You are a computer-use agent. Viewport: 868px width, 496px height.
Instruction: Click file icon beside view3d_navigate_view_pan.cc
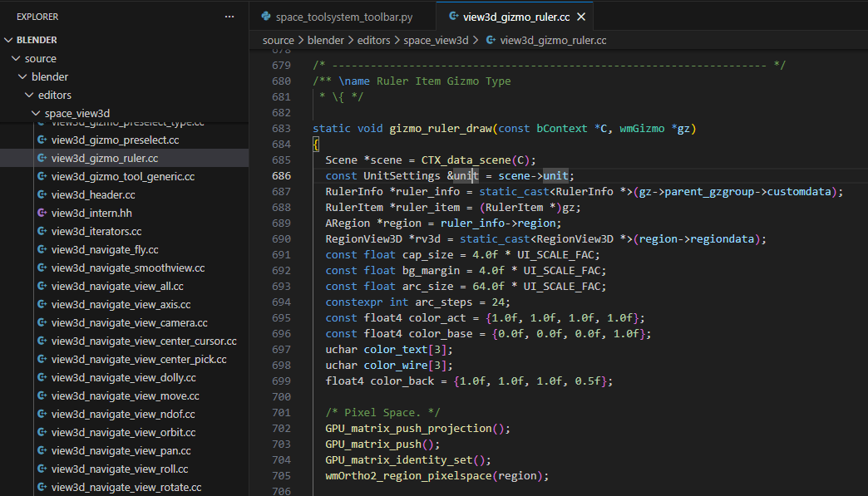[42, 450]
